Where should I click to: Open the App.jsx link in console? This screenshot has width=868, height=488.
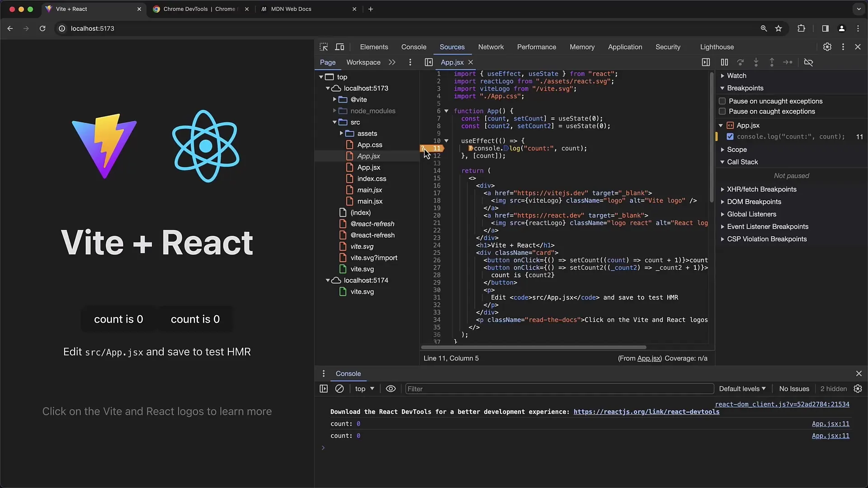point(830,424)
